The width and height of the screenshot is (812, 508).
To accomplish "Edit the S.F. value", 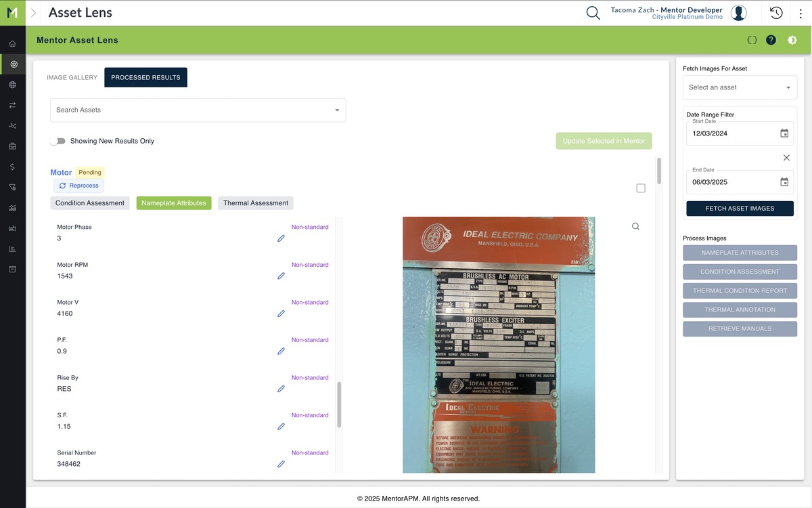I will click(x=281, y=427).
